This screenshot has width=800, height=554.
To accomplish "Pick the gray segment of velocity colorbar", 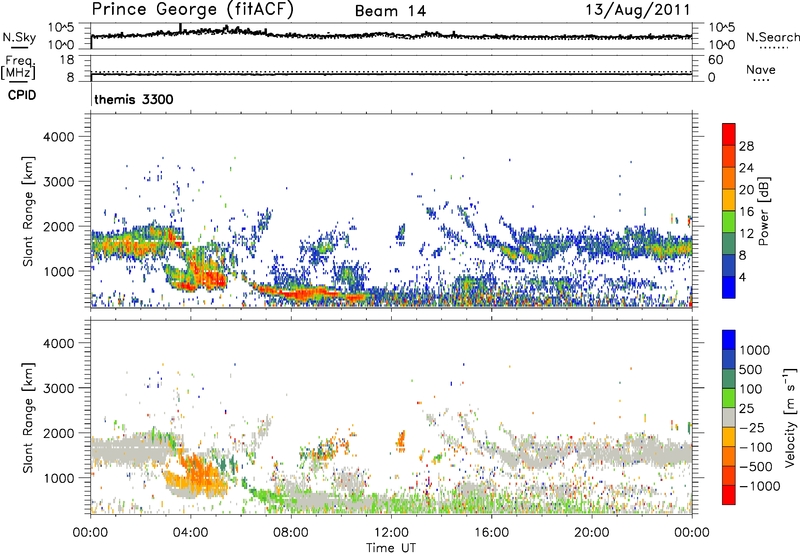I will (x=729, y=417).
